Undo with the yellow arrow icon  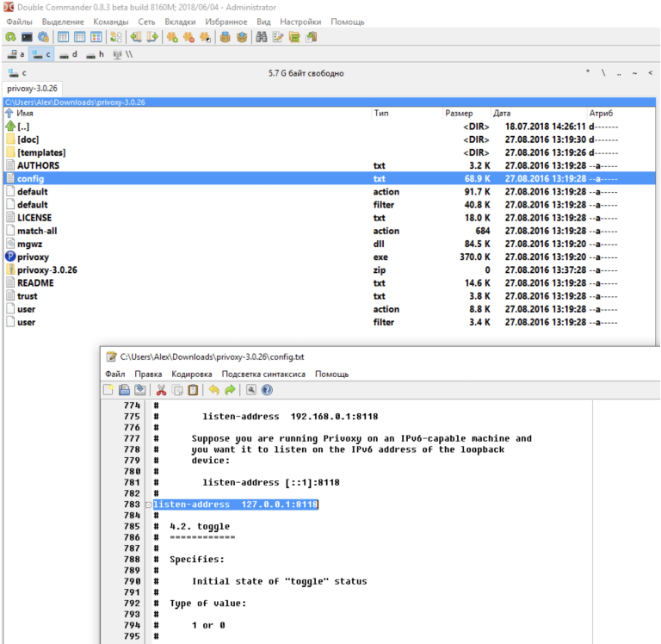pyautogui.click(x=214, y=390)
